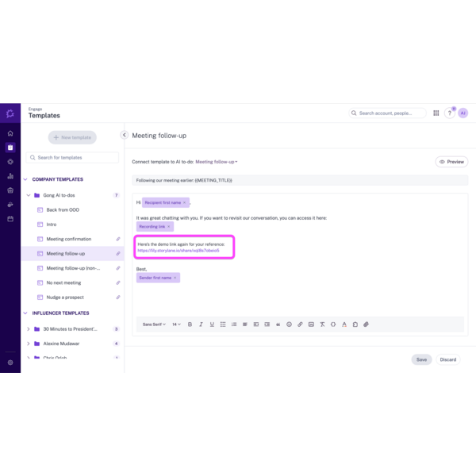
Task: Open the font size 14 dropdown
Action: [x=176, y=324]
